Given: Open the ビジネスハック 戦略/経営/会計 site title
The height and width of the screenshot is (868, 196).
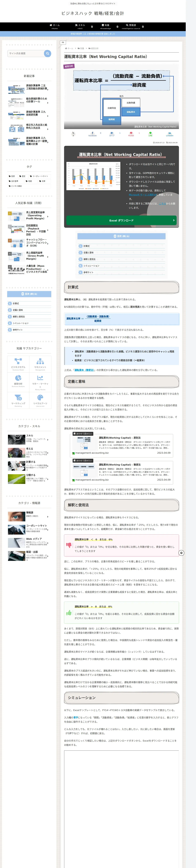Looking at the screenshot, I should pyautogui.click(x=93, y=13).
